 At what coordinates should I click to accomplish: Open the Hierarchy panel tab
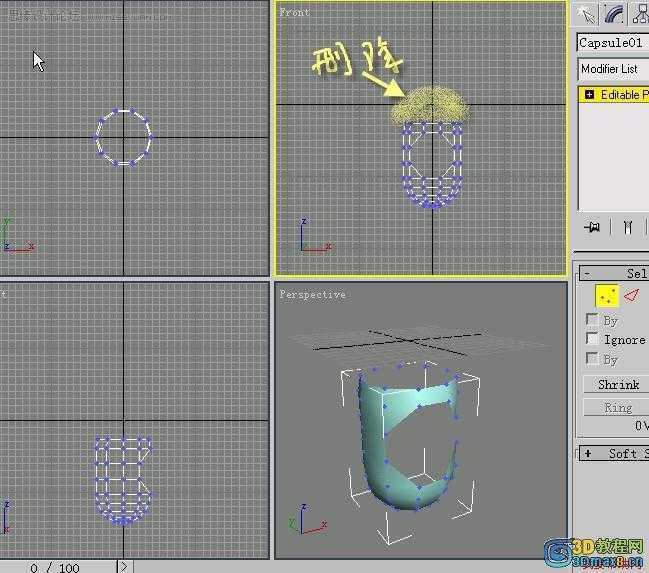pos(639,14)
